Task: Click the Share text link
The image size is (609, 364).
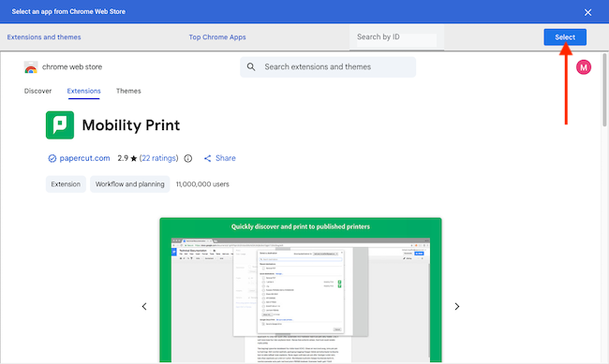Action: [x=226, y=158]
